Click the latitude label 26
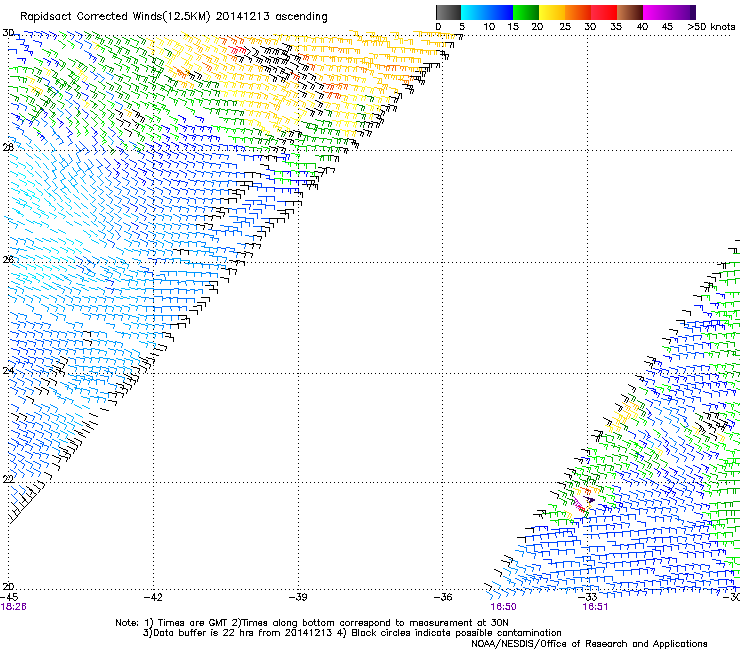This screenshot has height=650, width=740. click(8, 259)
